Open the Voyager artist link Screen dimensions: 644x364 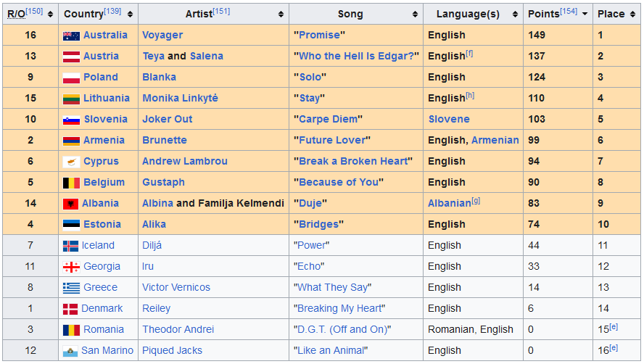point(162,36)
